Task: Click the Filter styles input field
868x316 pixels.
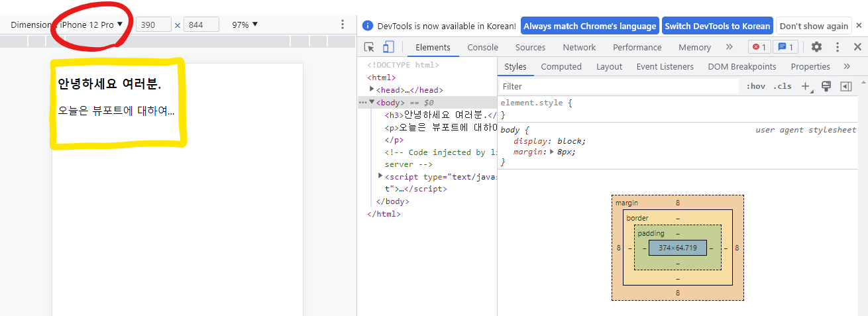Action: 619,86
